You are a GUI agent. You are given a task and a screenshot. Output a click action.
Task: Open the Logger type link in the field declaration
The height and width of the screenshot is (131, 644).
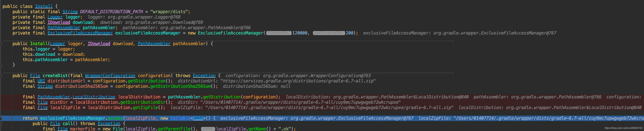[x=55, y=17]
